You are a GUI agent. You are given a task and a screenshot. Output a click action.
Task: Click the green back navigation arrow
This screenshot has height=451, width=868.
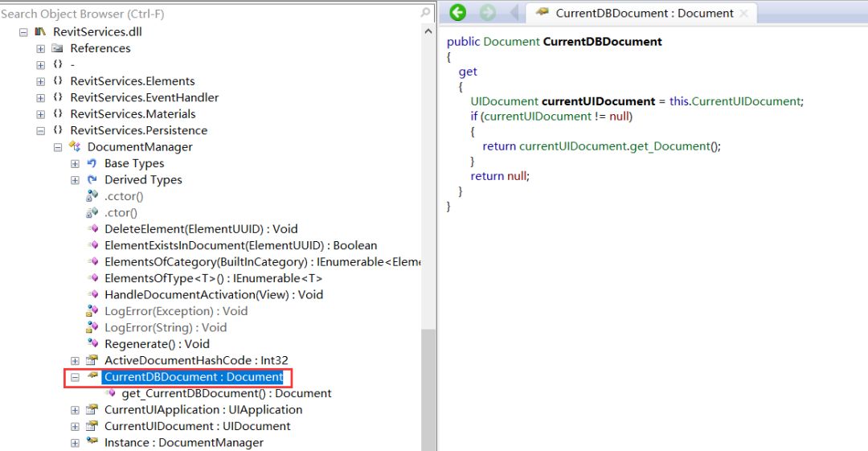click(x=458, y=12)
